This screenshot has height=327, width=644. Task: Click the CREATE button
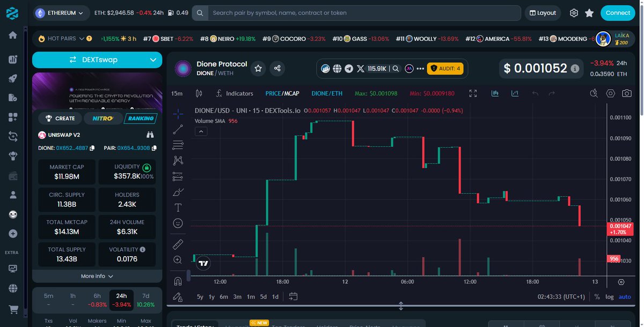[60, 118]
